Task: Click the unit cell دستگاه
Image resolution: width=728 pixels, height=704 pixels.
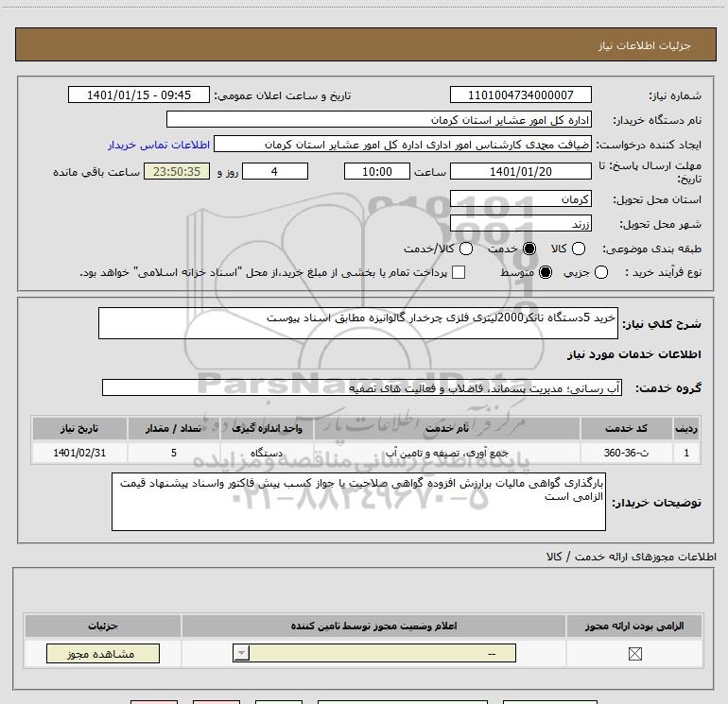Action: (x=267, y=453)
